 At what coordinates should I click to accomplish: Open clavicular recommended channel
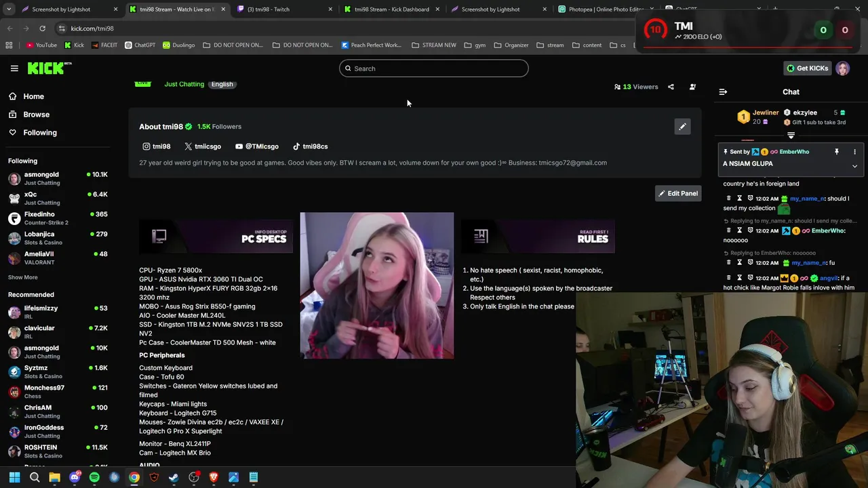(58, 331)
